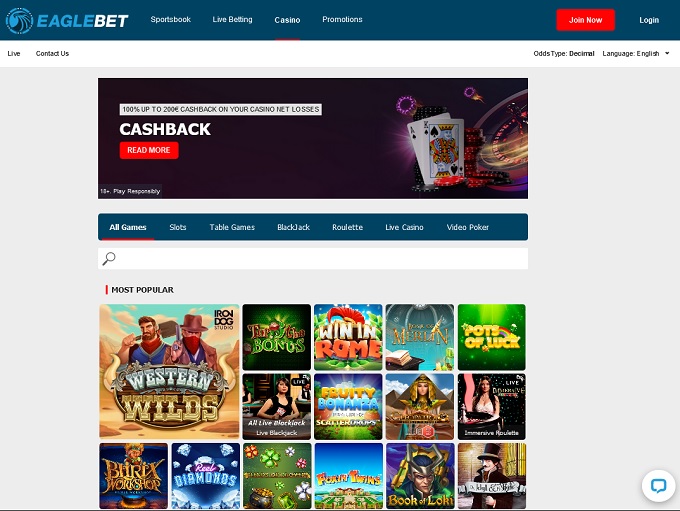Open Immersive Roulette live game

pos(491,406)
